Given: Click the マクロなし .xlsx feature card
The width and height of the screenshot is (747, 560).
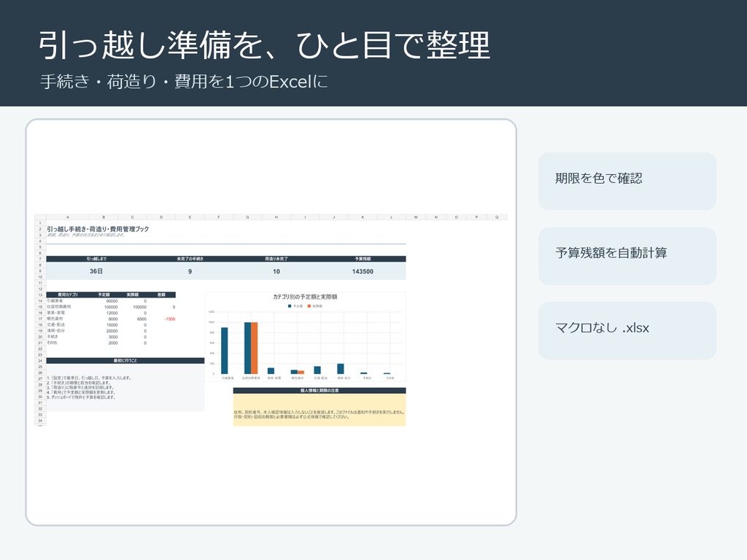Looking at the screenshot, I should pos(627,330).
